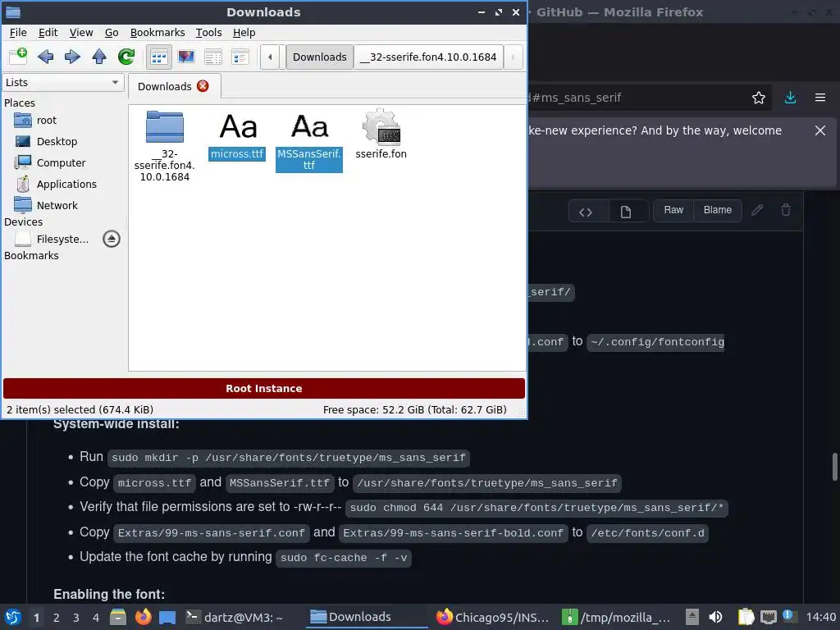
Task: Click the blue show desktop taskbar icon
Action: tap(167, 617)
